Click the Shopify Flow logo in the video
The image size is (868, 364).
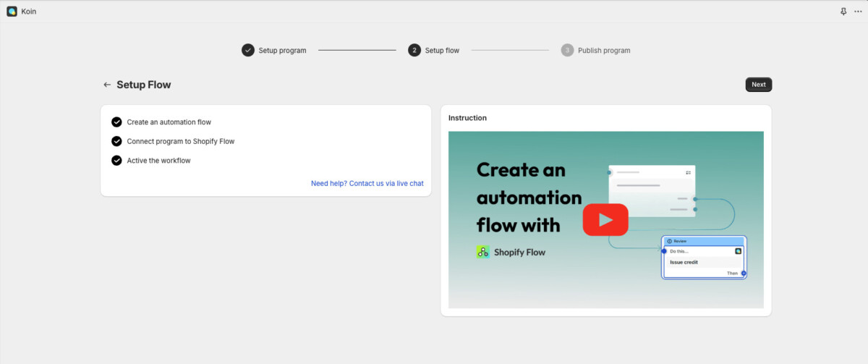click(483, 252)
